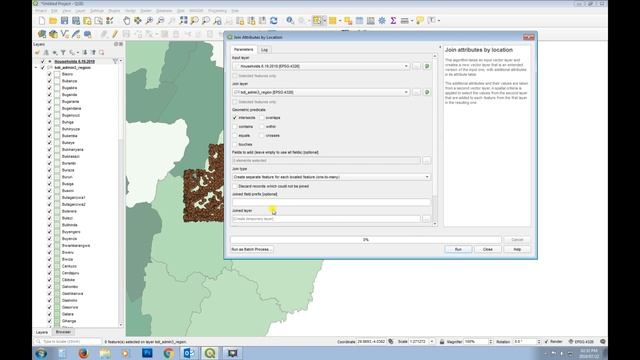Click the Statistical Summary sigma icon
Screen dimensions: 640x360
tap(393, 20)
